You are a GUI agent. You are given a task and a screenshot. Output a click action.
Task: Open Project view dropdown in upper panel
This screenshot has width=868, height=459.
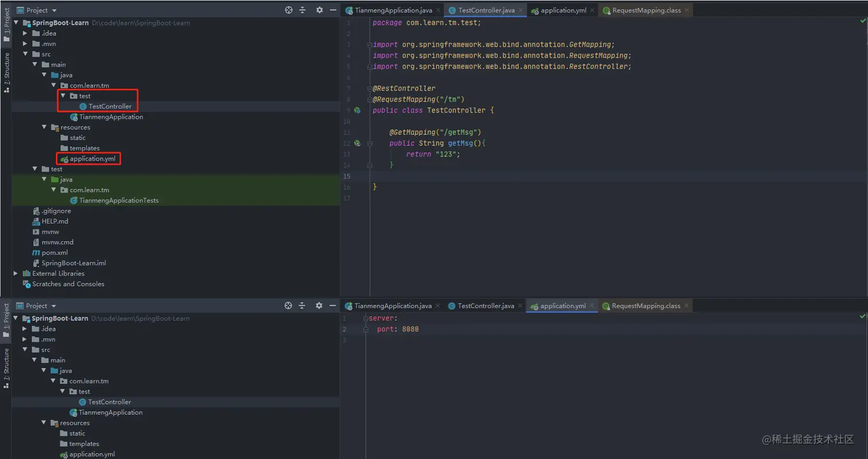(37, 10)
